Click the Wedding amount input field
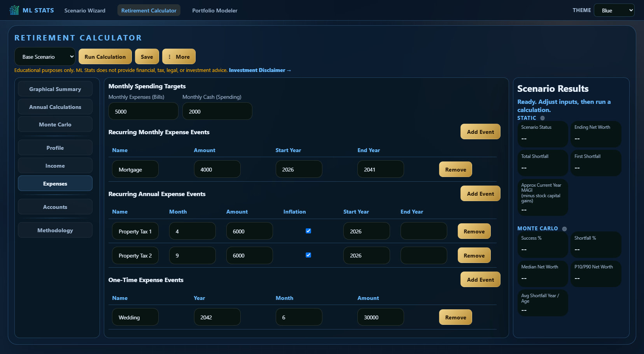 pyautogui.click(x=381, y=317)
